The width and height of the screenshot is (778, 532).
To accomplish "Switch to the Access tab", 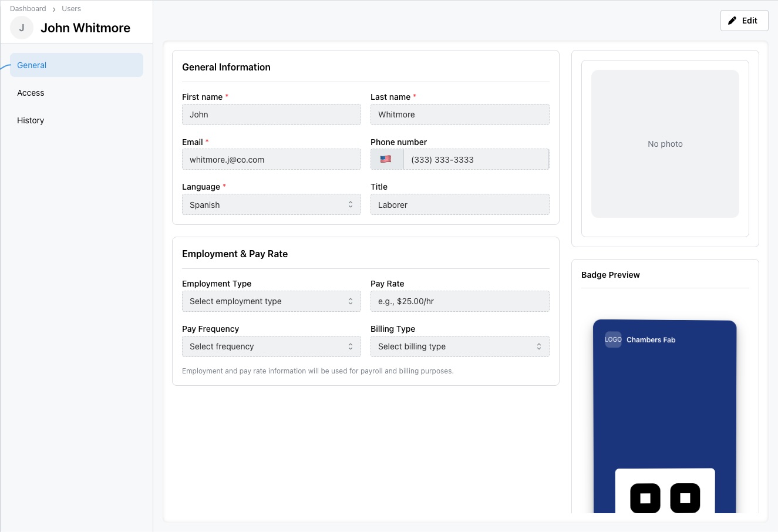I will click(31, 93).
